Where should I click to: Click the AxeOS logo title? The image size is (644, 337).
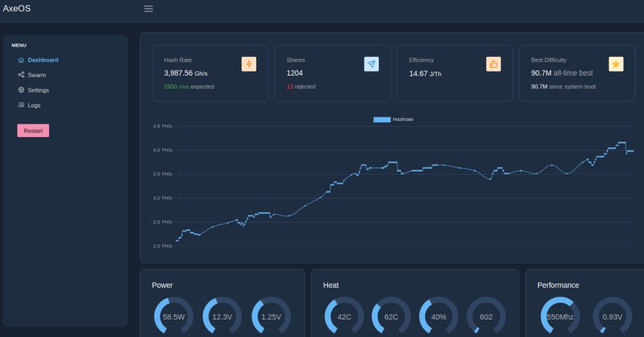(16, 8)
